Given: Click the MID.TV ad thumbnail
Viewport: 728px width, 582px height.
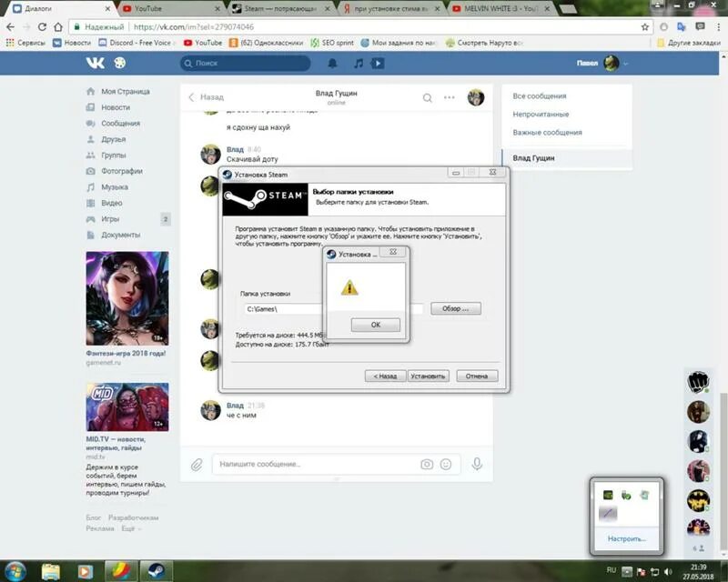Looking at the screenshot, I should click(x=127, y=407).
